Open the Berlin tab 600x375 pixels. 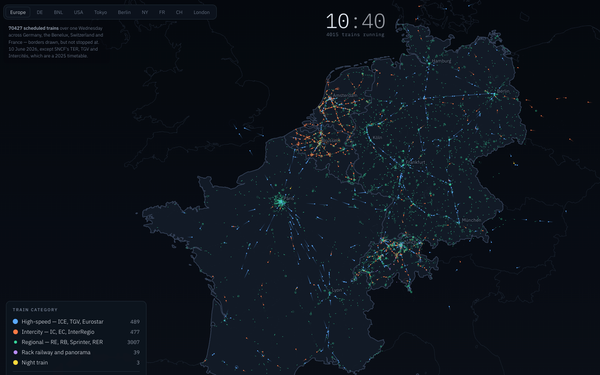click(x=124, y=12)
